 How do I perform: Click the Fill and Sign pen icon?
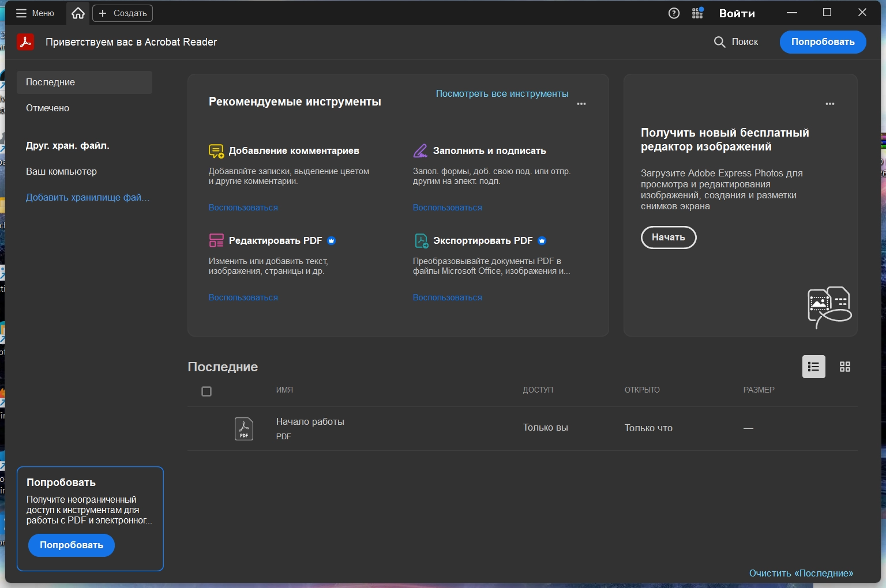(421, 151)
